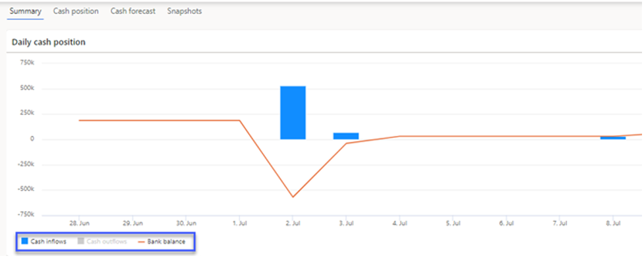Click the -250k axis label
The height and width of the screenshot is (258, 644).
(x=26, y=164)
